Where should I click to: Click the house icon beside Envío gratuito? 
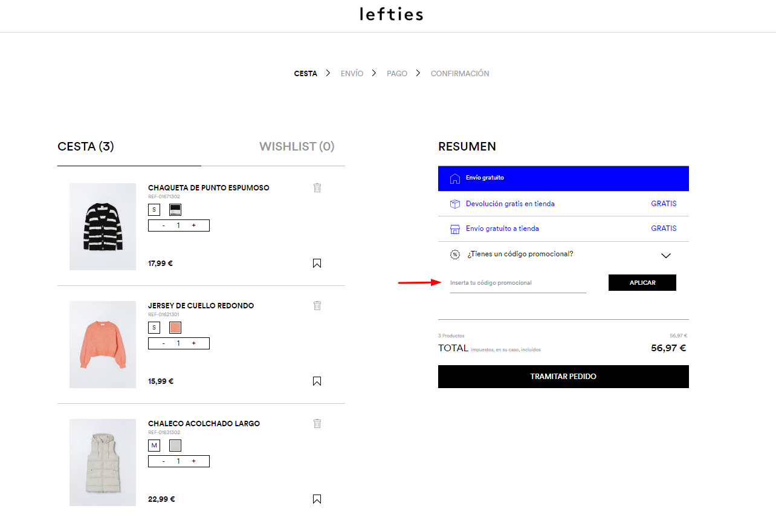[455, 178]
